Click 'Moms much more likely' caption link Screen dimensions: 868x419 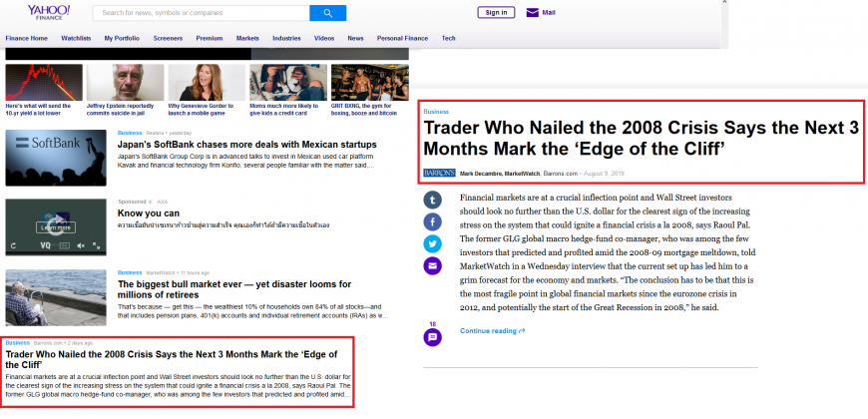[284, 109]
